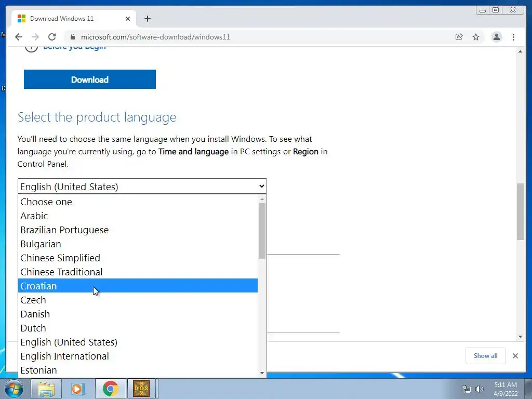This screenshot has height=399, width=532.
Task: Maximize the Chrome window
Action: point(495,10)
